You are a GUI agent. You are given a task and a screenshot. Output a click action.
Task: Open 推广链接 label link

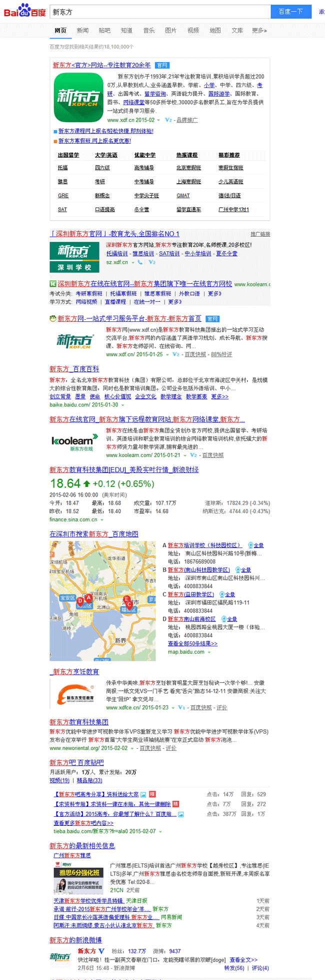pos(260,234)
